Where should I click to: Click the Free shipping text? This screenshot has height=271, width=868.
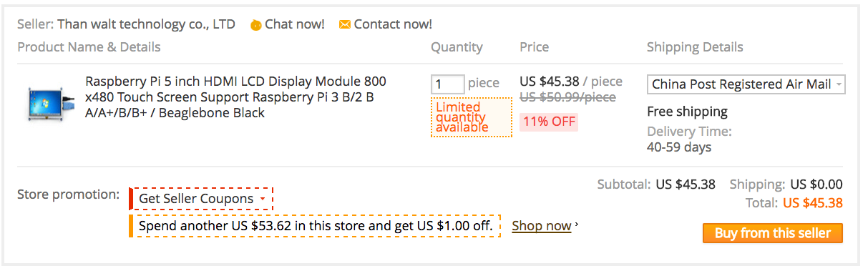(687, 112)
